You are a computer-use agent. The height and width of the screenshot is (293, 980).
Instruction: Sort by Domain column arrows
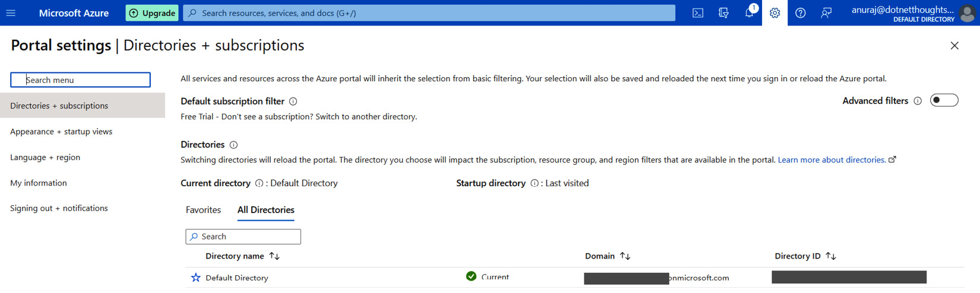[x=625, y=256]
